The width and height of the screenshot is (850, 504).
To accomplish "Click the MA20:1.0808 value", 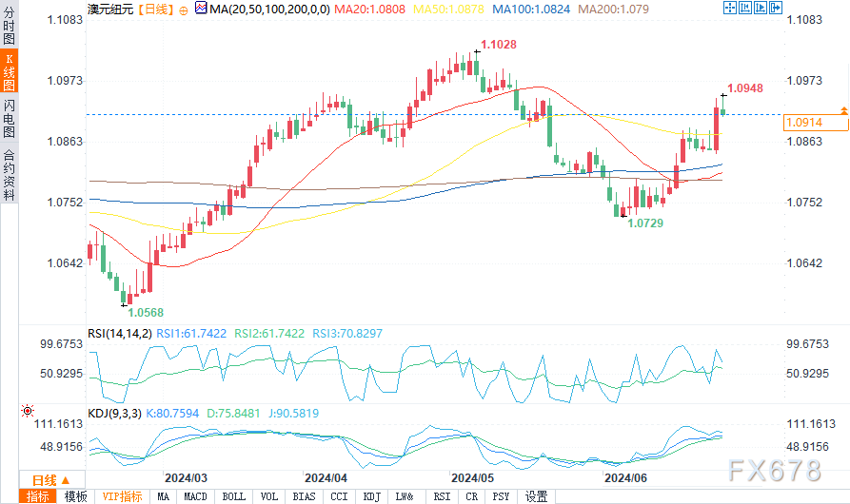I will (x=369, y=10).
